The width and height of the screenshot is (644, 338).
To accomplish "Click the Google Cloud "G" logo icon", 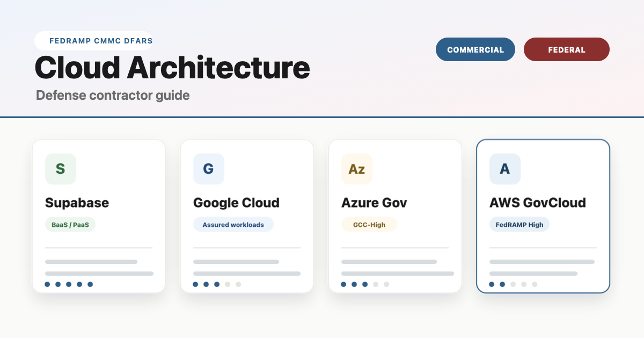I will pyautogui.click(x=209, y=169).
